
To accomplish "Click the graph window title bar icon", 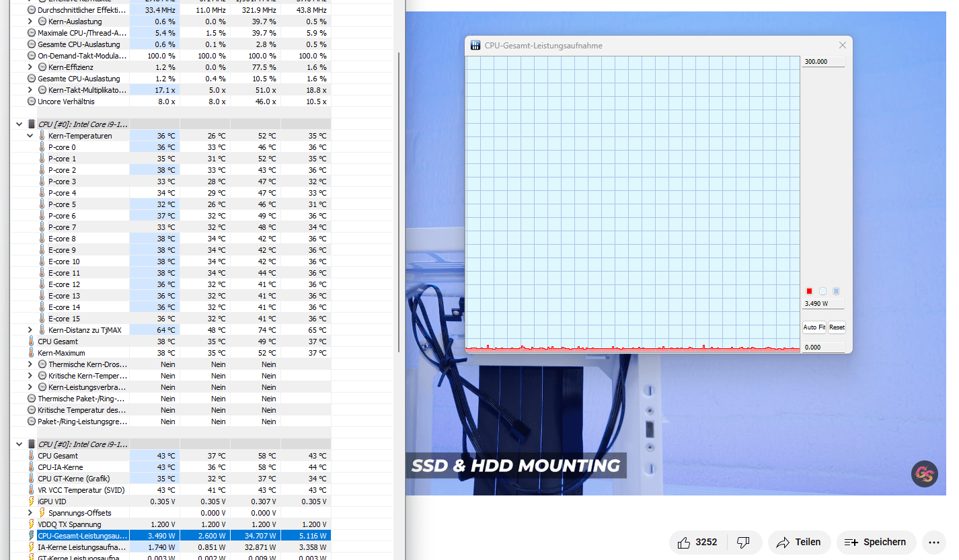I will point(475,46).
